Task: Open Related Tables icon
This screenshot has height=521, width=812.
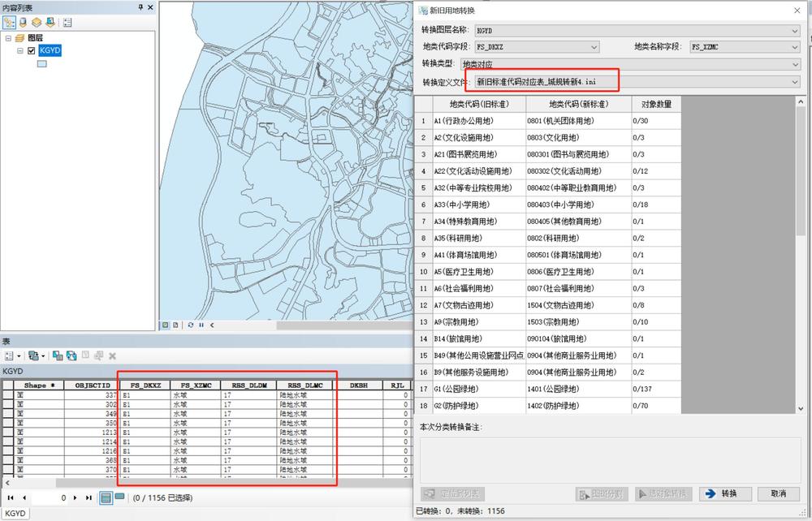Action: [33, 356]
